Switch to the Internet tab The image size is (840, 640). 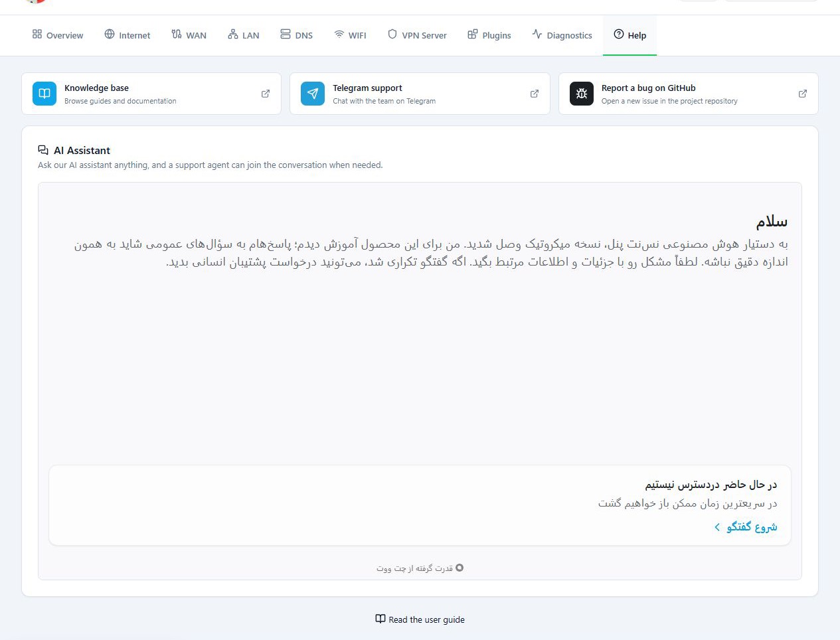127,35
